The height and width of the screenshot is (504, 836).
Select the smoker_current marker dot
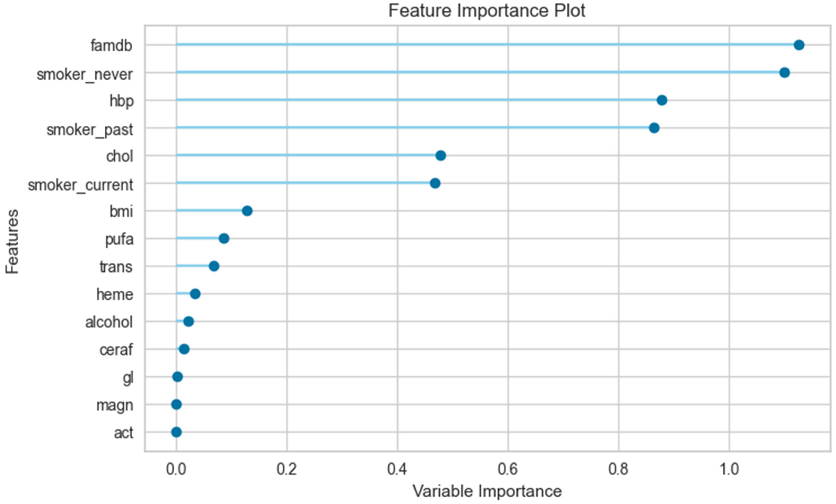tap(435, 183)
